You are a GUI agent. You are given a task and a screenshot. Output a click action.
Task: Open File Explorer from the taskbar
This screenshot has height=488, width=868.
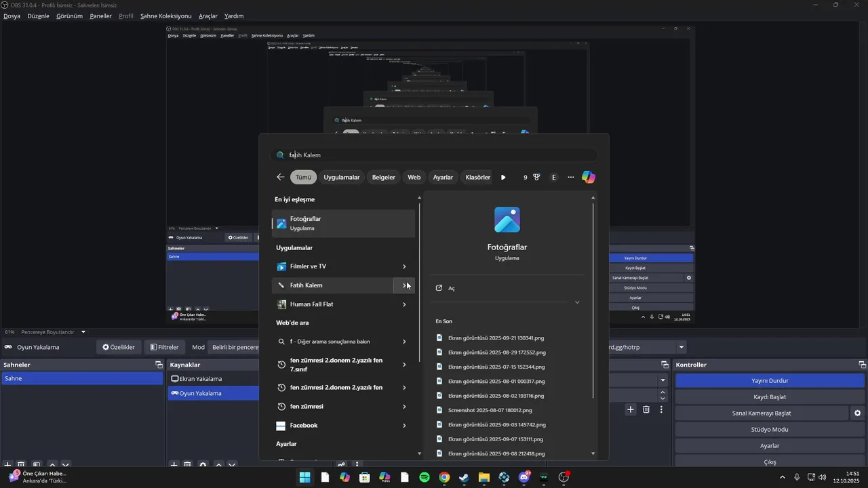[x=484, y=477]
